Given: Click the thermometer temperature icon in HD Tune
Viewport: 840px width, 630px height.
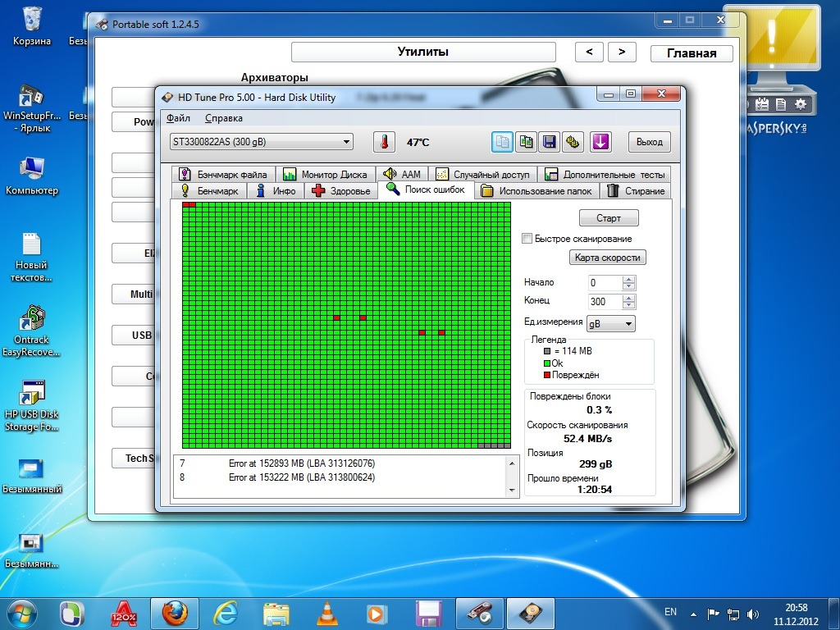Looking at the screenshot, I should tap(384, 142).
